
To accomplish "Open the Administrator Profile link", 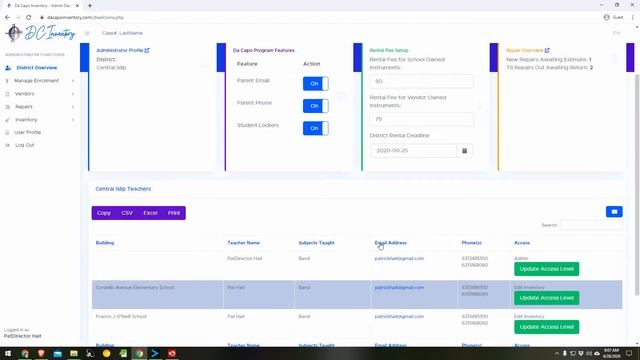I will tap(120, 50).
